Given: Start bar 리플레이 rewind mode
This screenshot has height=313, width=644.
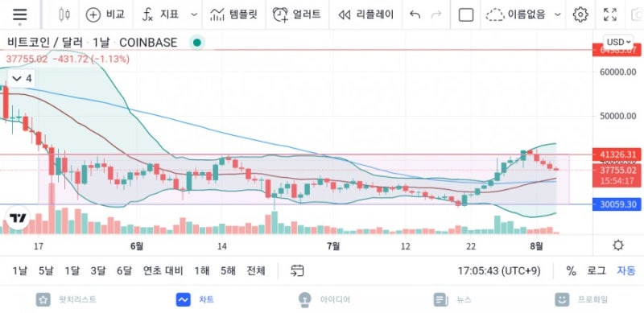Looking at the screenshot, I should [365, 14].
